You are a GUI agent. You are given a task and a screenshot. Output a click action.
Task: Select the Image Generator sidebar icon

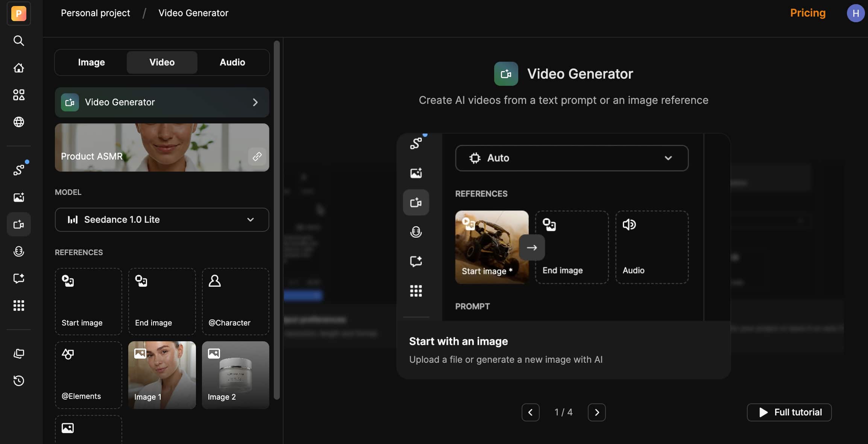point(19,197)
